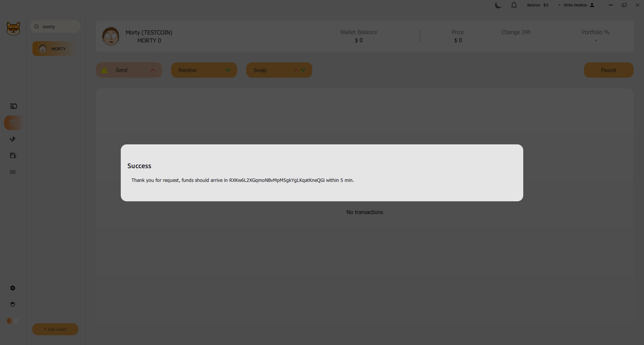This screenshot has height=345, width=644.
Task: Click the Add Asset button
Action: click(55, 329)
